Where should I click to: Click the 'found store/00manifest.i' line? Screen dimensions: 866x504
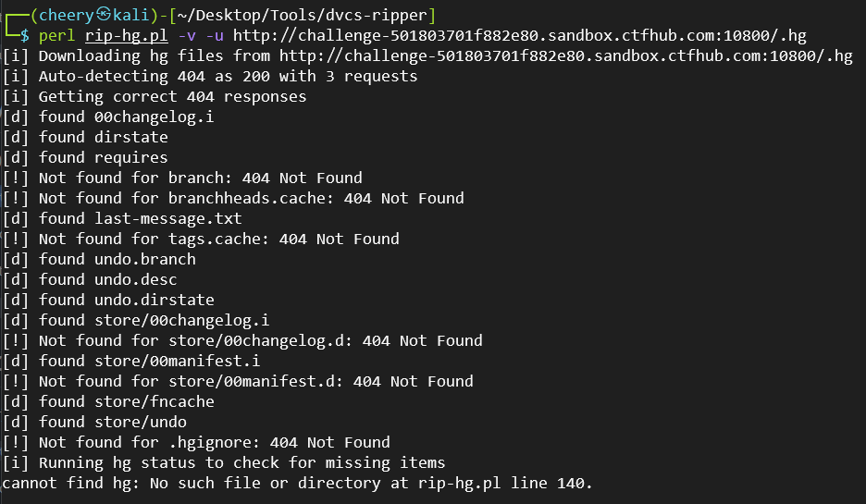[131, 361]
